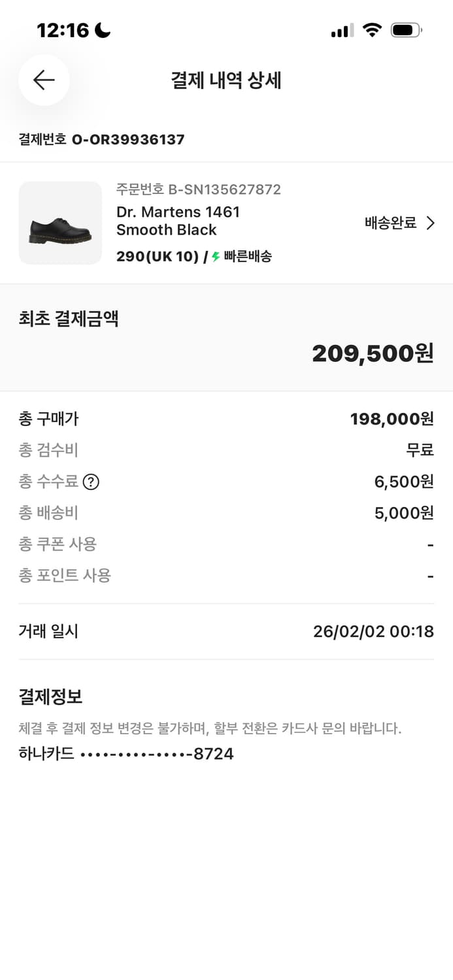This screenshot has height=980, width=453.
Task: Click the back arrow icon
Action: (x=43, y=80)
